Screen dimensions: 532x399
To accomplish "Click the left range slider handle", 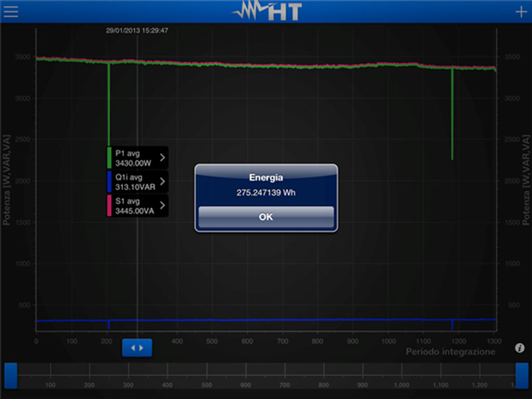I will point(10,376).
